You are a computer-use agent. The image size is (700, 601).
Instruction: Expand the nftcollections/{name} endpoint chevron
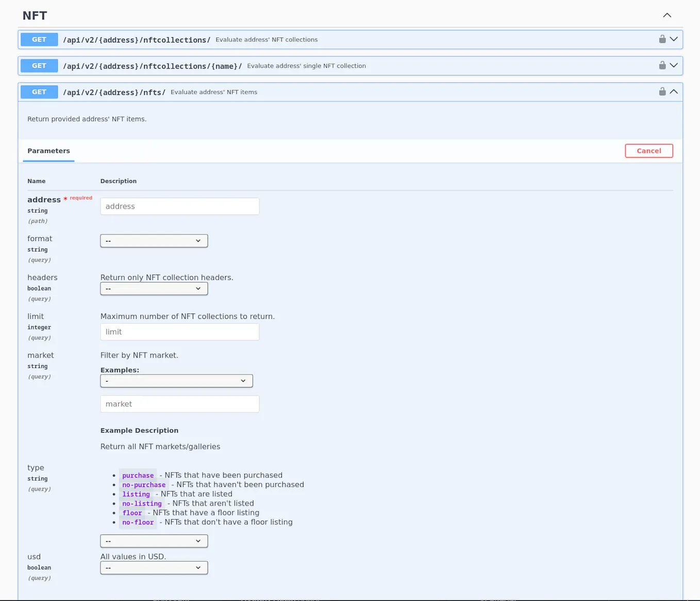point(674,65)
